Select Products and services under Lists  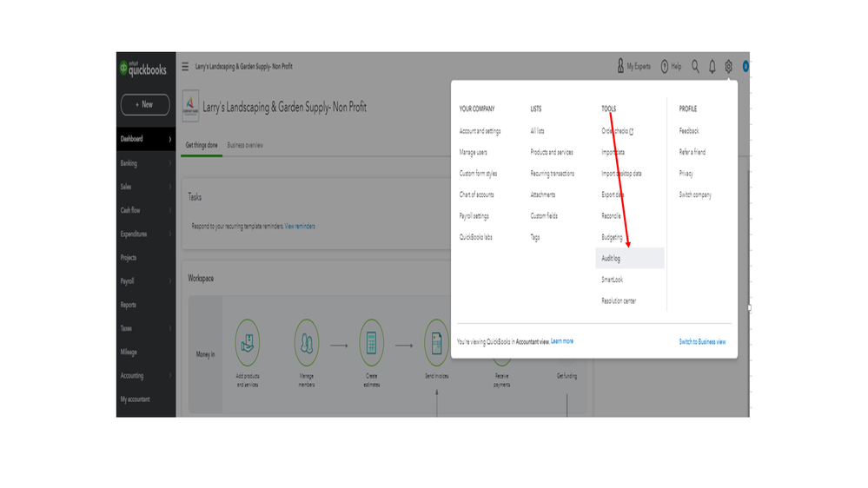click(552, 152)
